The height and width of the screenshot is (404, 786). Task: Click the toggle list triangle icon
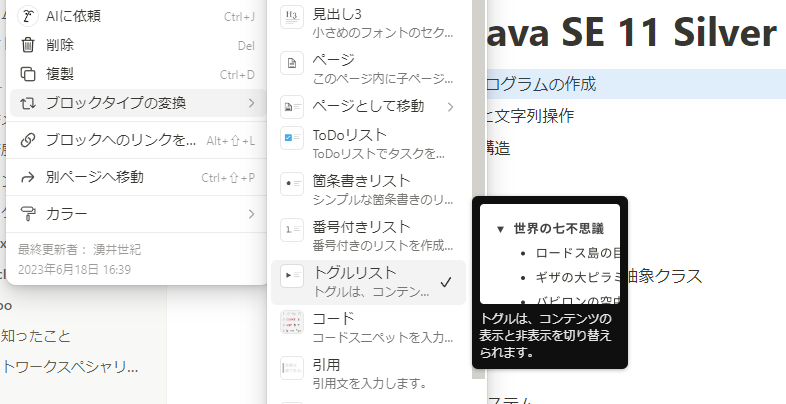click(x=292, y=276)
